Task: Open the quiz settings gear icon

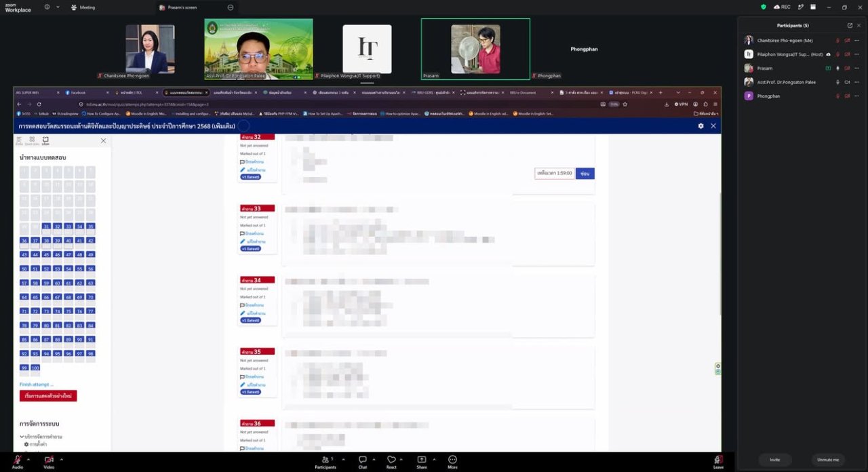Action: click(701, 126)
